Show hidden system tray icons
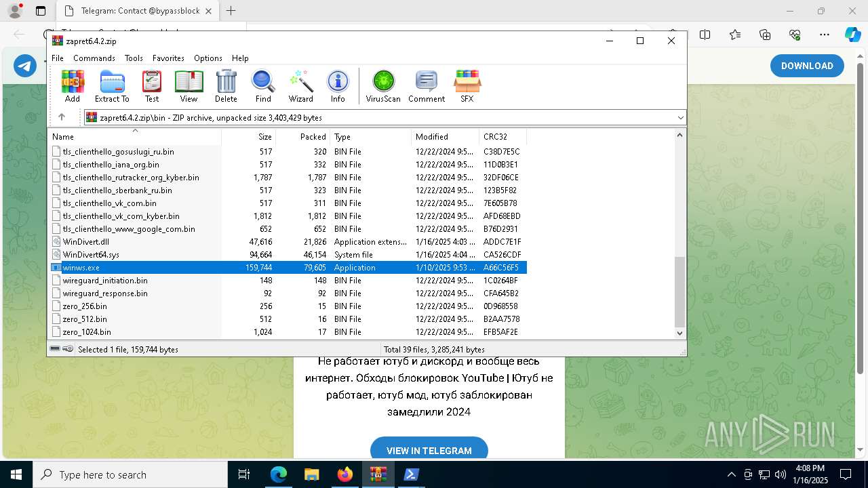This screenshot has width=868, height=488. (x=731, y=474)
